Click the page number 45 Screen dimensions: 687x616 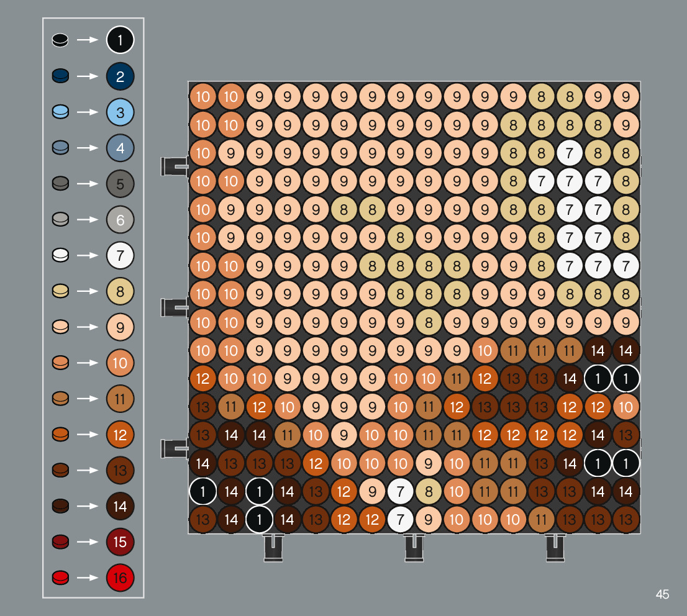662,594
